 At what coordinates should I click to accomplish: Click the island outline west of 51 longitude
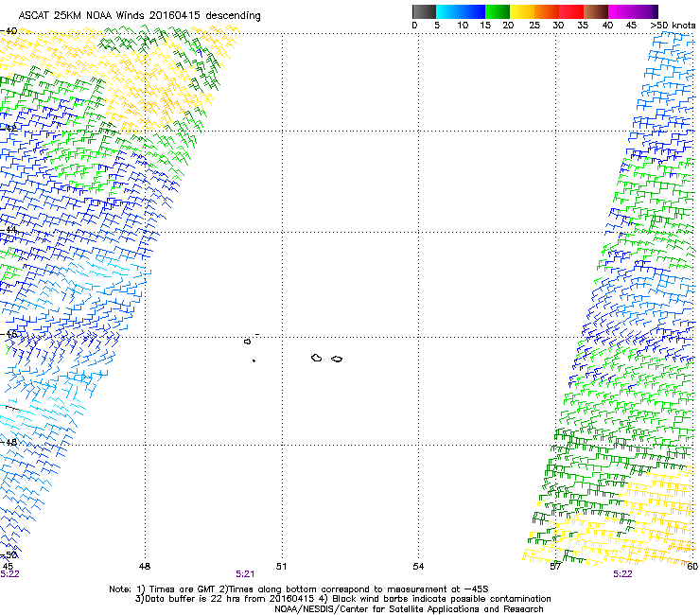pos(247,342)
